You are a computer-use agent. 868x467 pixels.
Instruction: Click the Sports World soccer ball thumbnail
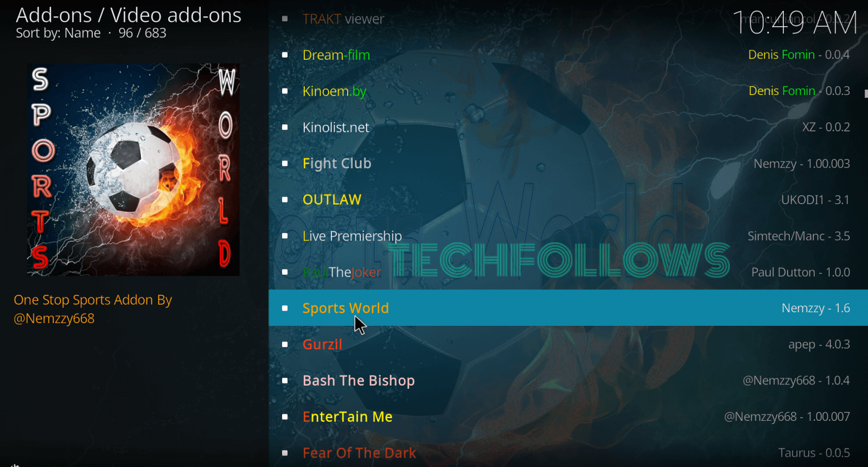click(x=133, y=169)
